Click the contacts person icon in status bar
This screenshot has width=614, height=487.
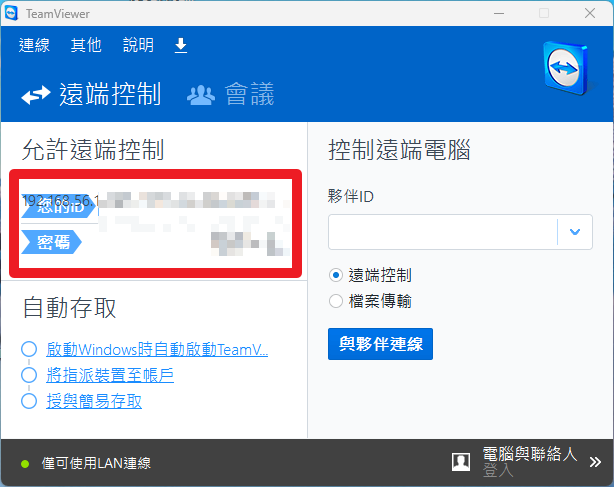(461, 461)
